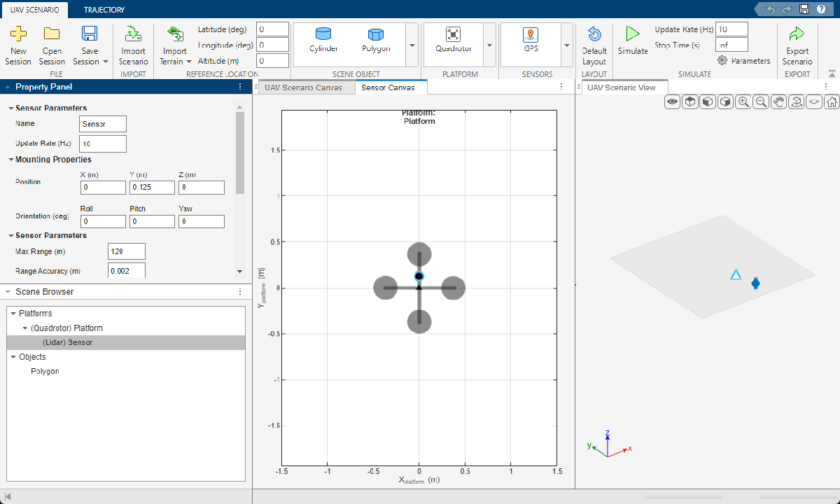Click the Yaw orientation field
Viewport: 840px width, 504px height.
click(x=202, y=221)
